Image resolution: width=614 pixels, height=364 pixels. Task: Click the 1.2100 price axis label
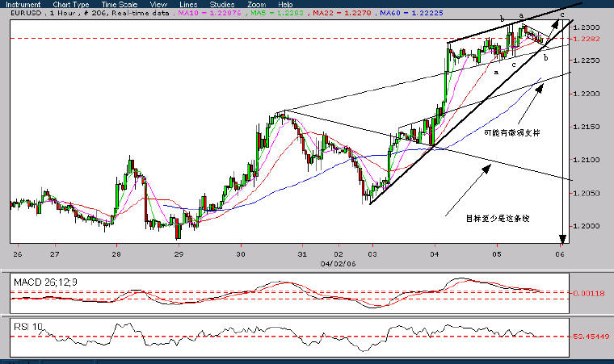pos(587,160)
